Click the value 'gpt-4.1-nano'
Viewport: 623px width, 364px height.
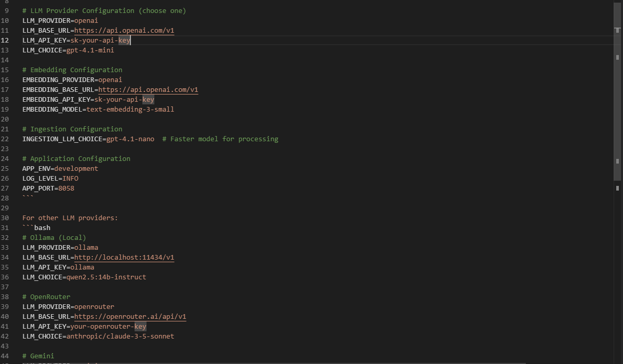[130, 139]
